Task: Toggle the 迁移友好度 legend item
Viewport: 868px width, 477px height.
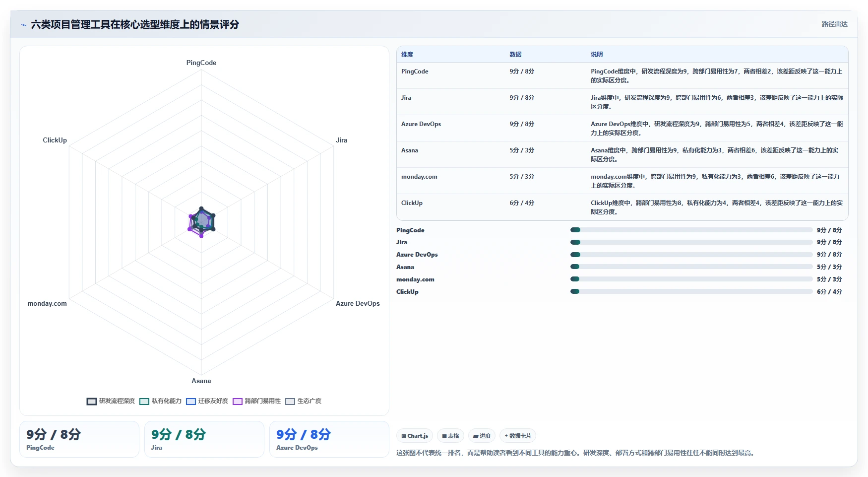Action: coord(207,401)
